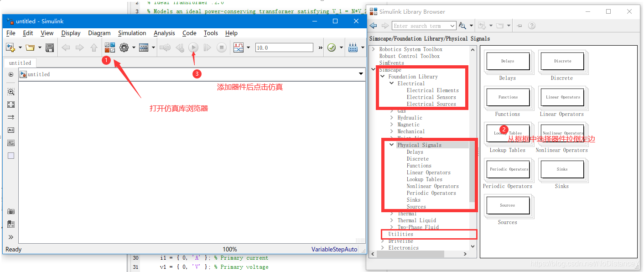This screenshot has height=272, width=644.
Task: Click the simulation stop time field
Action: tap(284, 47)
